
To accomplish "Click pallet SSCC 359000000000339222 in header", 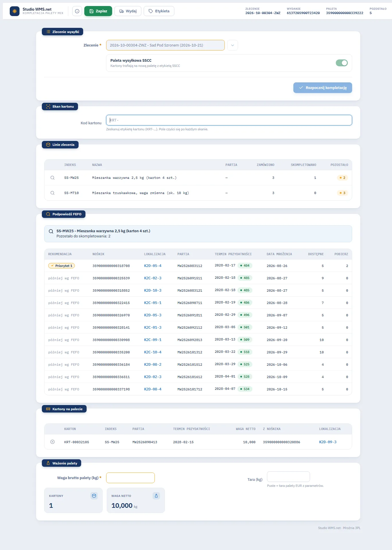I will click(x=345, y=13).
